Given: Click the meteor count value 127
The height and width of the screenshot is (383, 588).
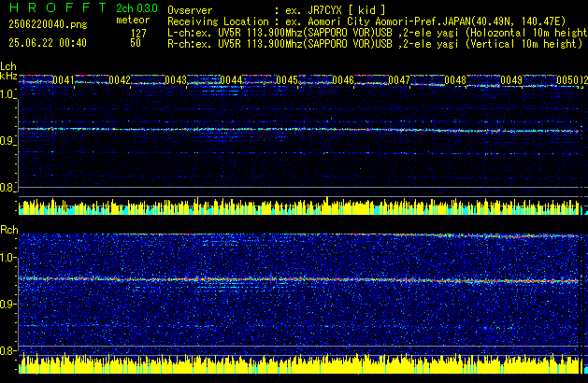Looking at the screenshot, I should tap(138, 34).
